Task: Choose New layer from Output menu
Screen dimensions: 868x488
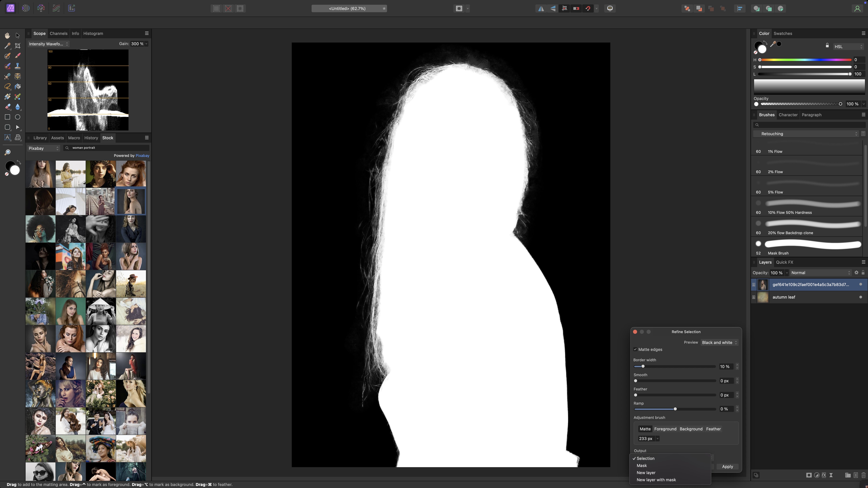Action: [x=670, y=473]
